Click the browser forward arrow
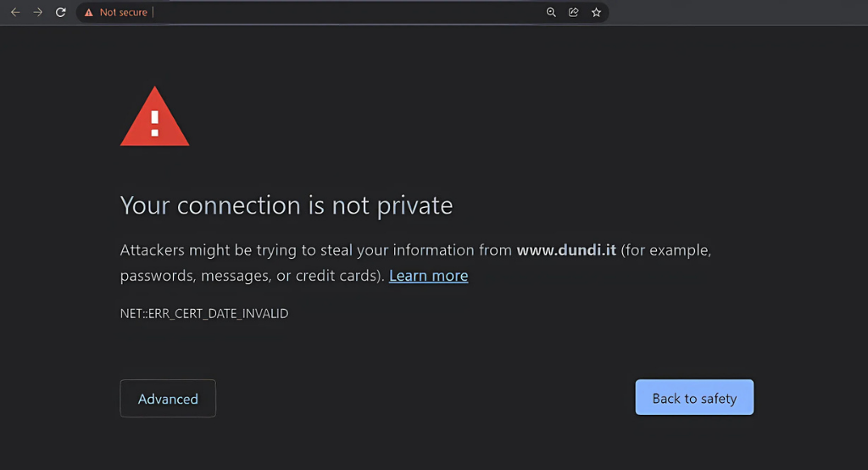 point(37,13)
